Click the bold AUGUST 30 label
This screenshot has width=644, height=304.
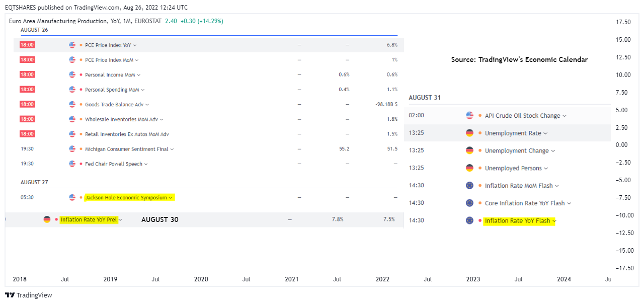click(159, 219)
